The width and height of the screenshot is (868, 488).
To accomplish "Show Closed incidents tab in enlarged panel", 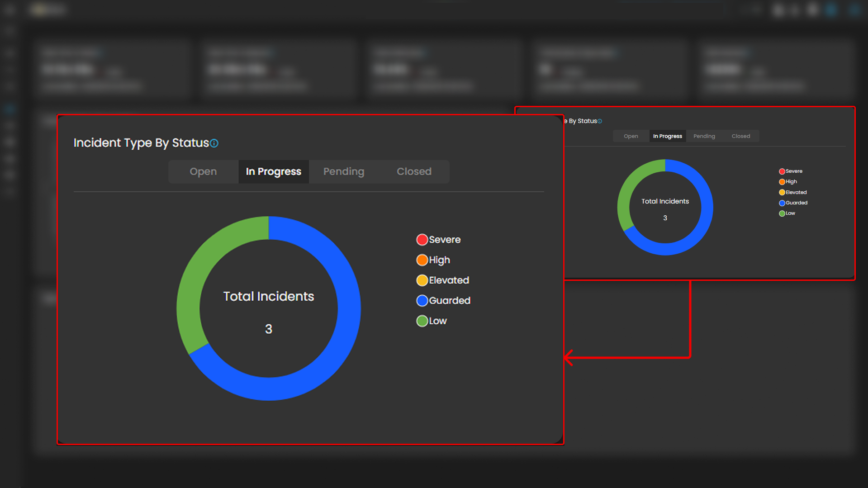I will click(x=414, y=172).
